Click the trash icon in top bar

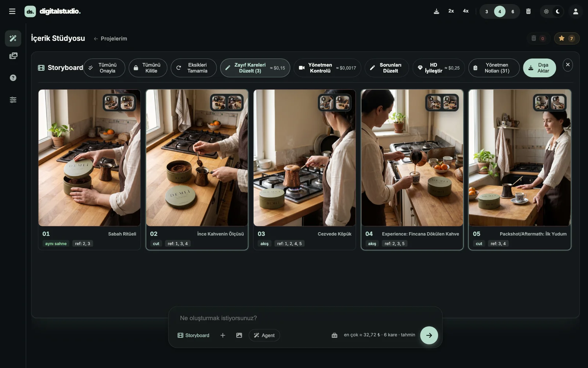coord(528,11)
